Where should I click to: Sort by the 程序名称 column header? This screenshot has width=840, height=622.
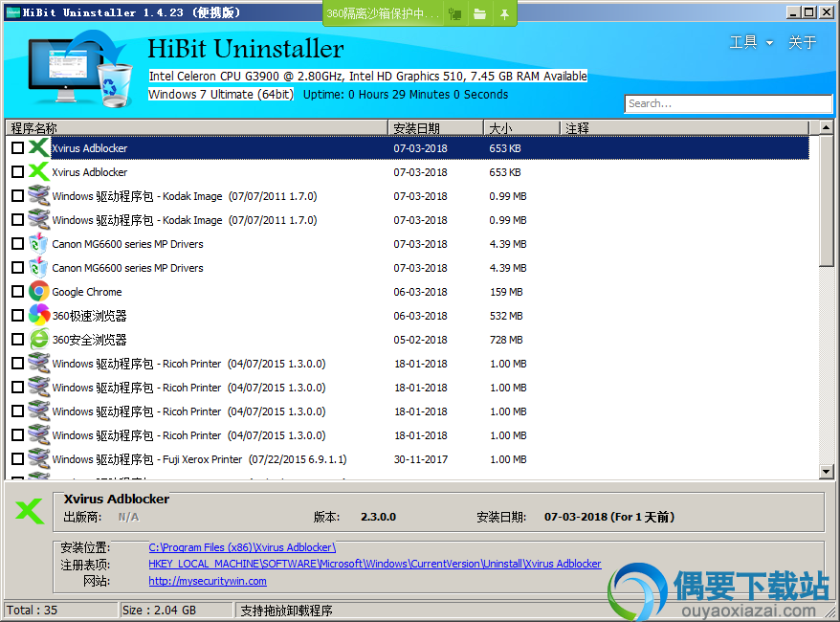(197, 128)
